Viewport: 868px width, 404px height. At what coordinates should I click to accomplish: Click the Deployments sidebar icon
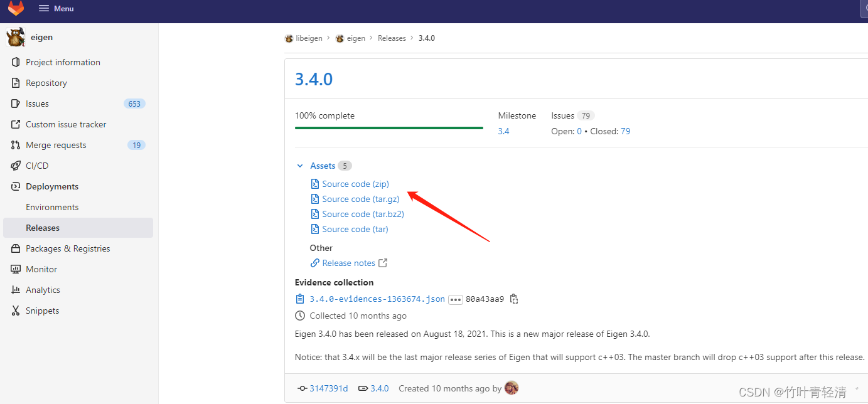16,186
